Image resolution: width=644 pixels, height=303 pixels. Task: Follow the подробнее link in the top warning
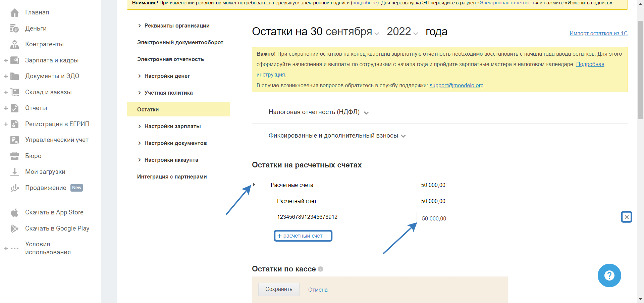pos(365,3)
